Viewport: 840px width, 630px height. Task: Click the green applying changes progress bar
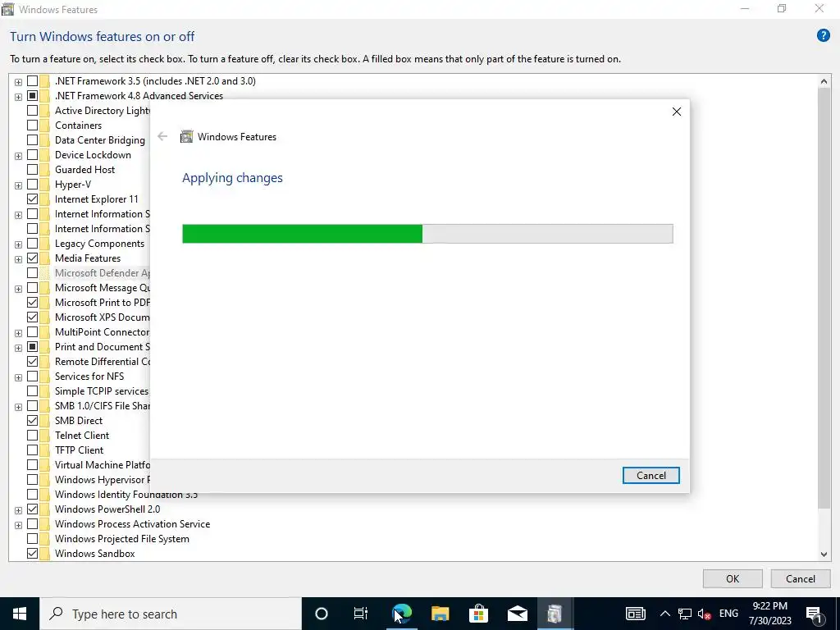click(x=427, y=234)
